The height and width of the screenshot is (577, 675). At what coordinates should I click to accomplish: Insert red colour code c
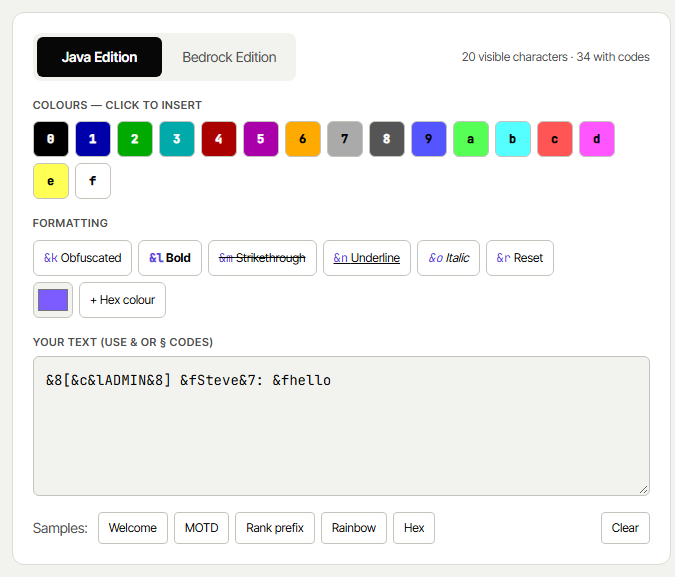point(554,139)
